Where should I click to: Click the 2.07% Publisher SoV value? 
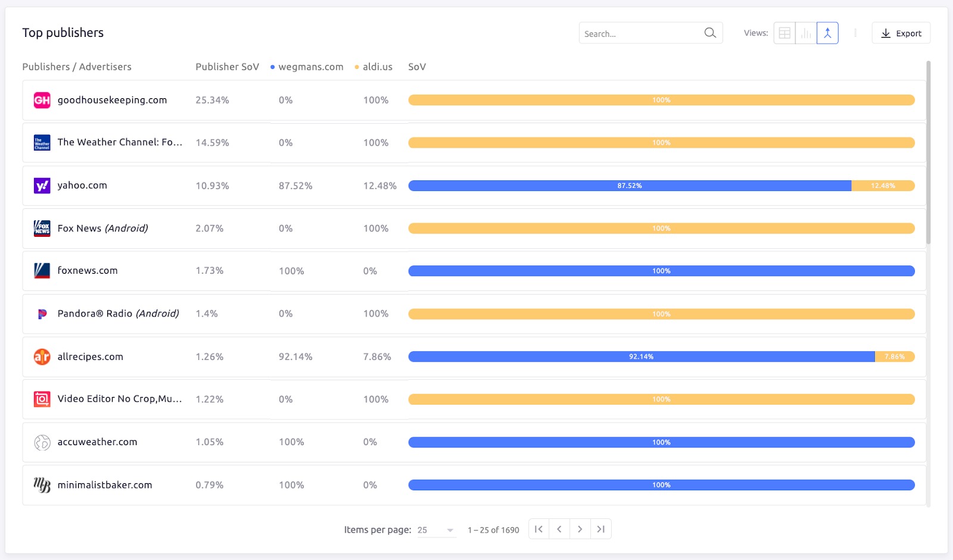(x=210, y=229)
